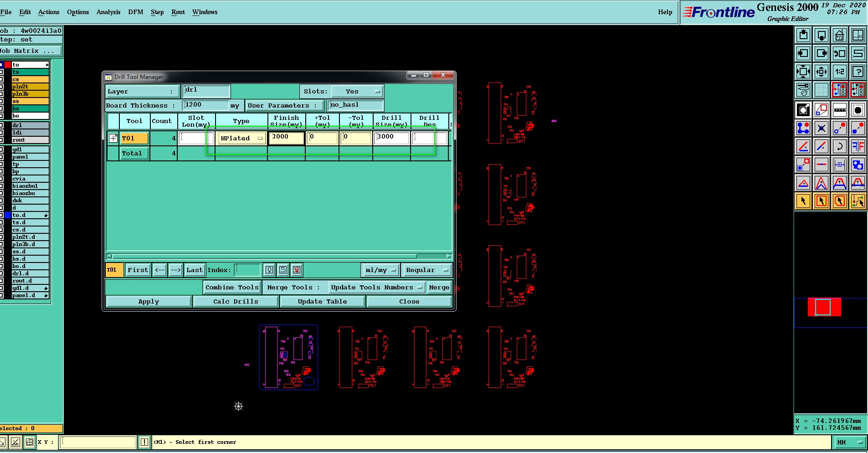Open the Regular mode dropdown
The width and height of the screenshot is (868, 453).
(x=426, y=270)
